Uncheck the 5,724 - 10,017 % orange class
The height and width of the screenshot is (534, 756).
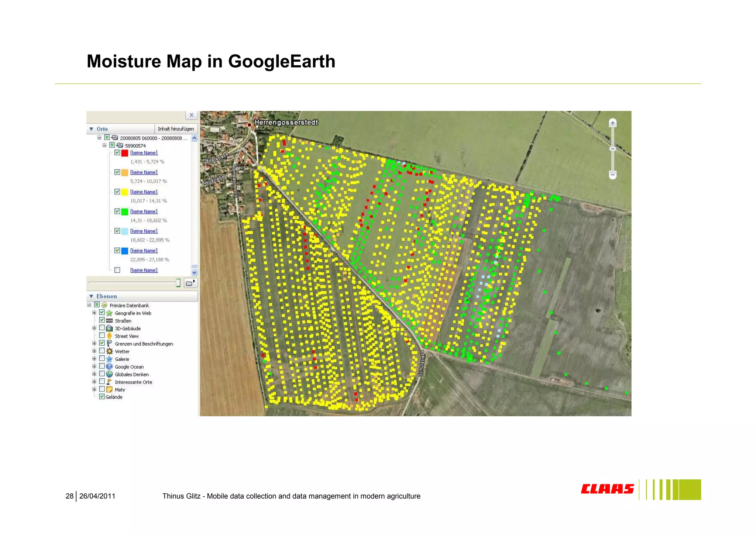(x=117, y=172)
